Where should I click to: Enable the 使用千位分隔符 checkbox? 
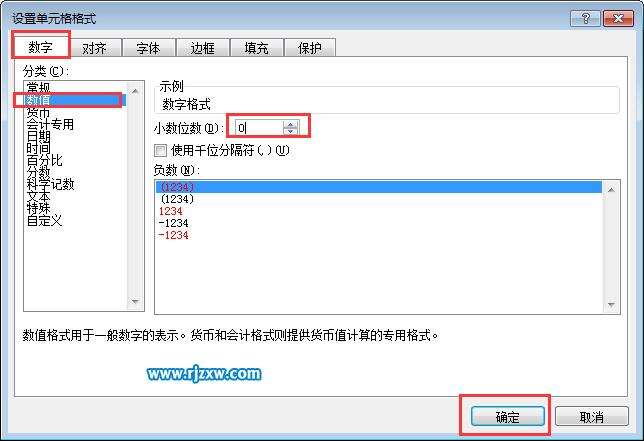[160, 150]
